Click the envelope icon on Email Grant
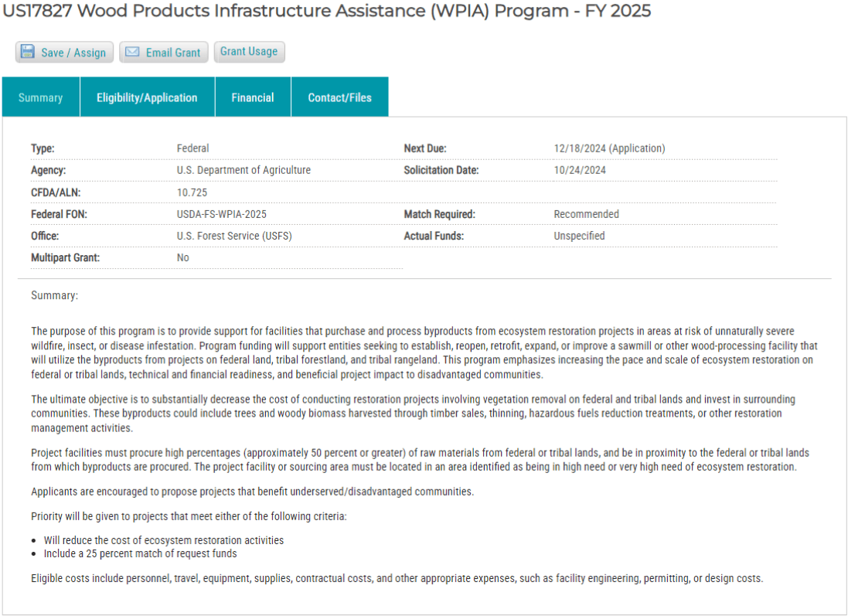848x616 pixels. (132, 52)
